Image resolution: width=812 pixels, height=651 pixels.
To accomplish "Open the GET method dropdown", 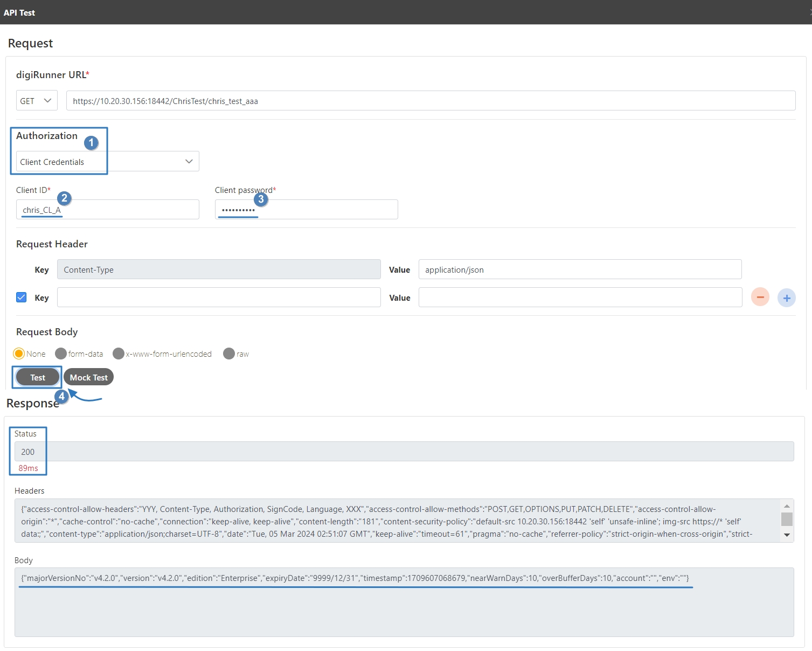I will pos(37,101).
